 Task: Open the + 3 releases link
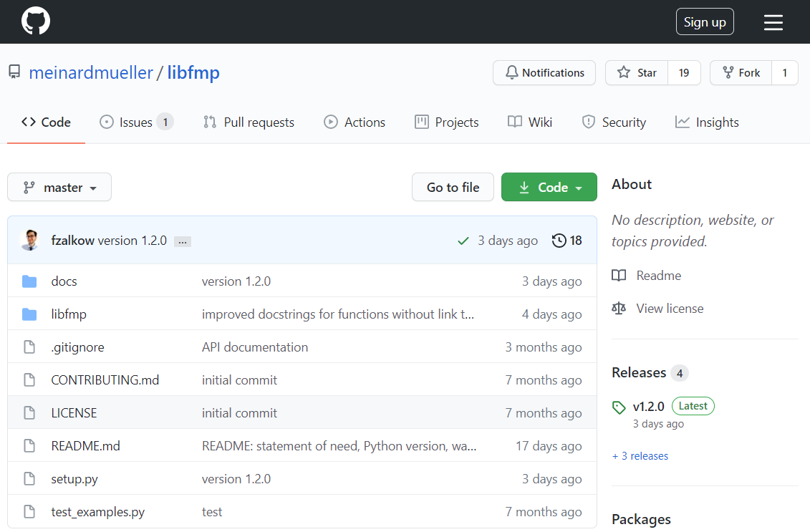point(640,456)
